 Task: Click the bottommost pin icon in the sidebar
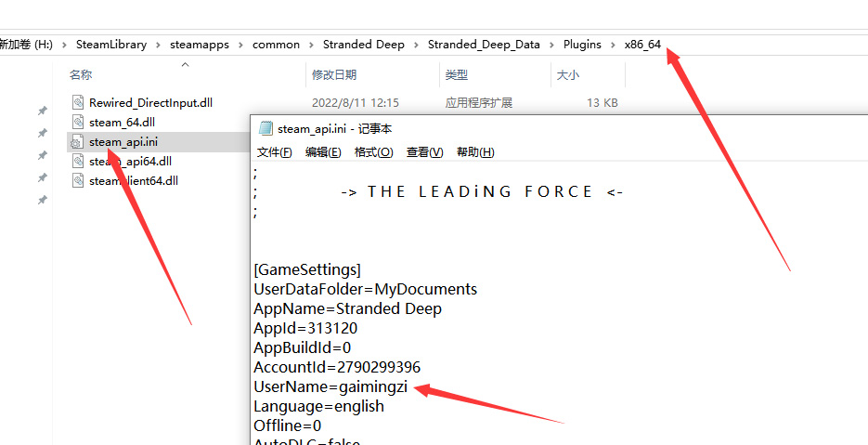pos(42,201)
